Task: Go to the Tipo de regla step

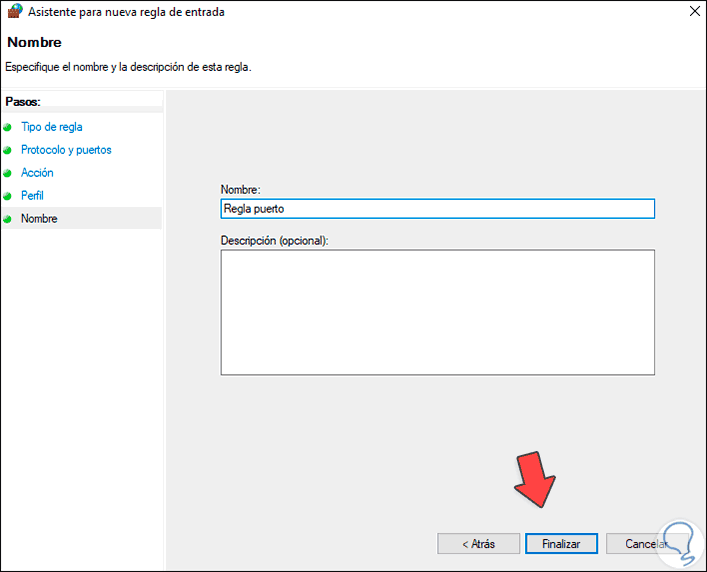Action: [x=52, y=127]
